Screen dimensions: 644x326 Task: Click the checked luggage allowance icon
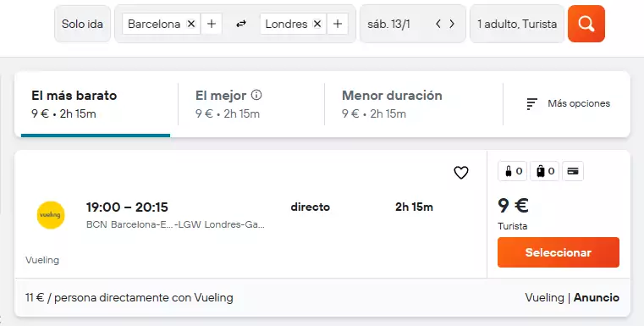click(x=545, y=171)
